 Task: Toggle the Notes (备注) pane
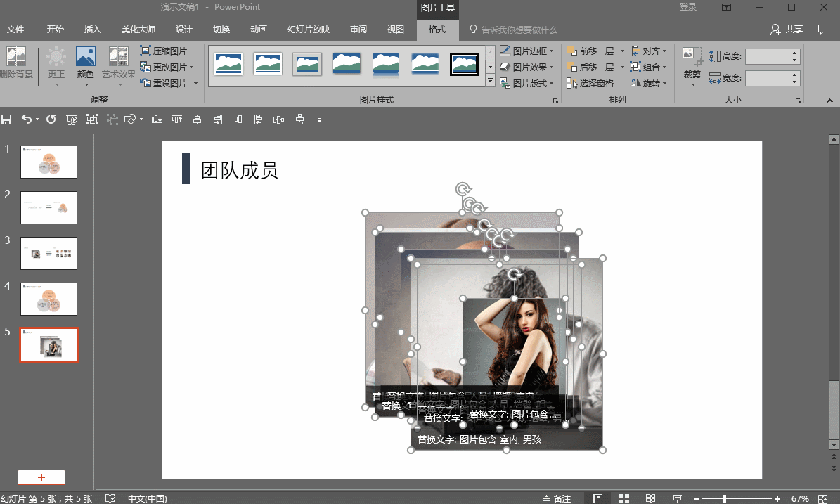coord(556,498)
